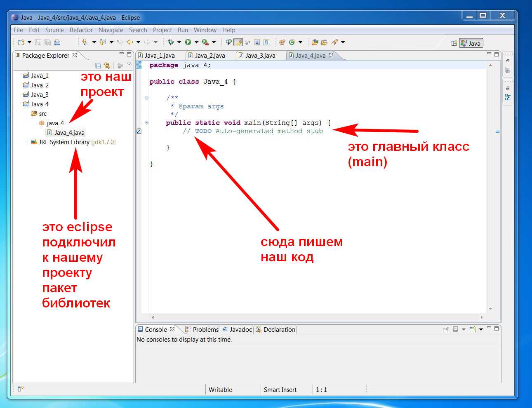Open the Outline view icon in right trim
The height and width of the screenshot is (408, 532).
(508, 97)
